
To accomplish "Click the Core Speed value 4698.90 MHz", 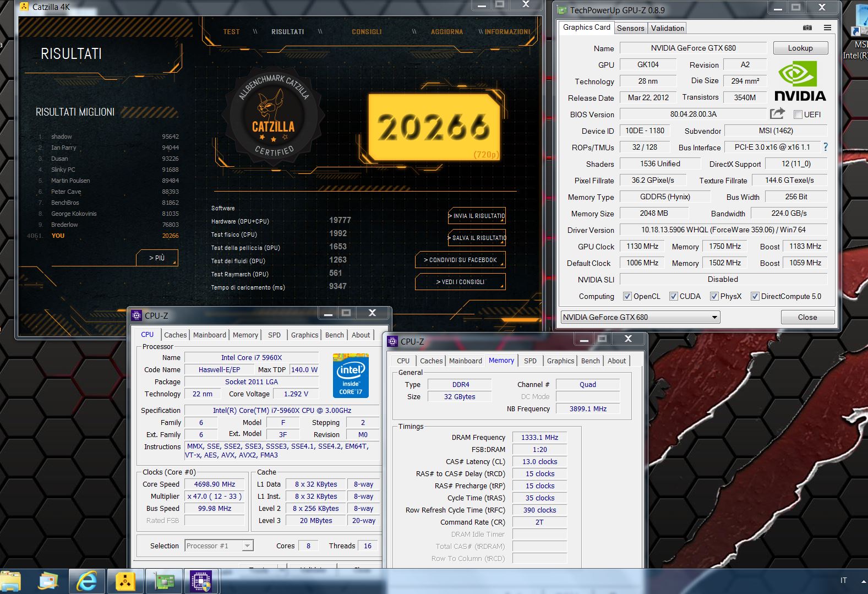I will point(214,484).
